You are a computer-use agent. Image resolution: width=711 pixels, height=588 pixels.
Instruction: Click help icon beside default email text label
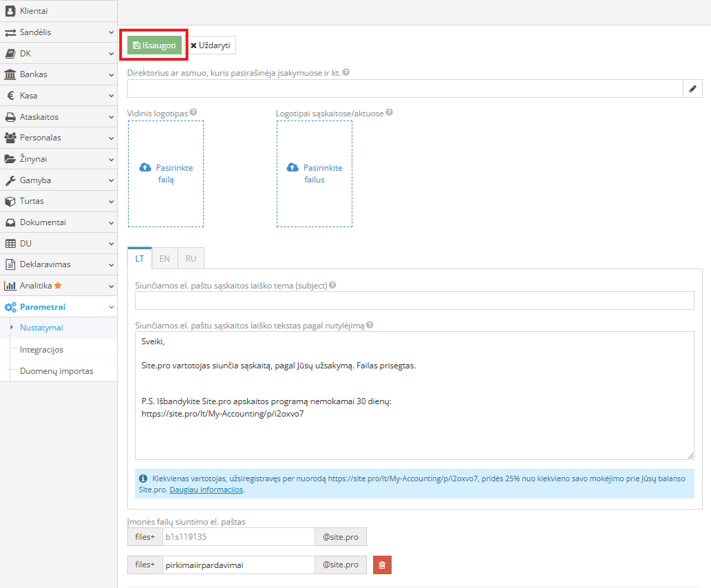[370, 325]
